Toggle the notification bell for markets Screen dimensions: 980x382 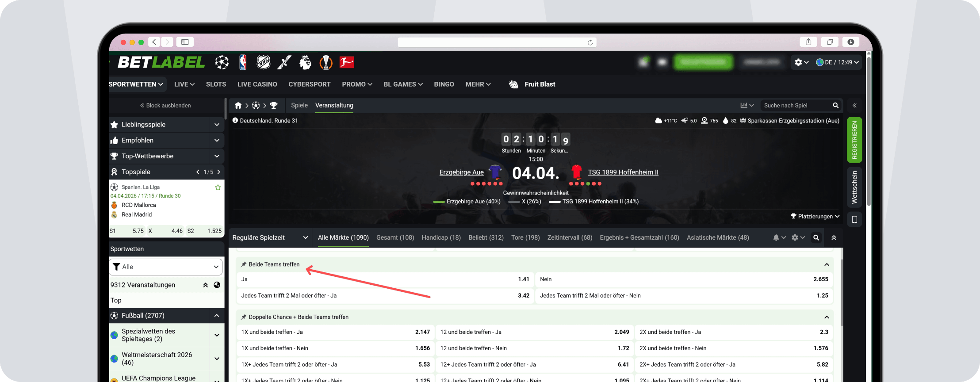pyautogui.click(x=779, y=237)
